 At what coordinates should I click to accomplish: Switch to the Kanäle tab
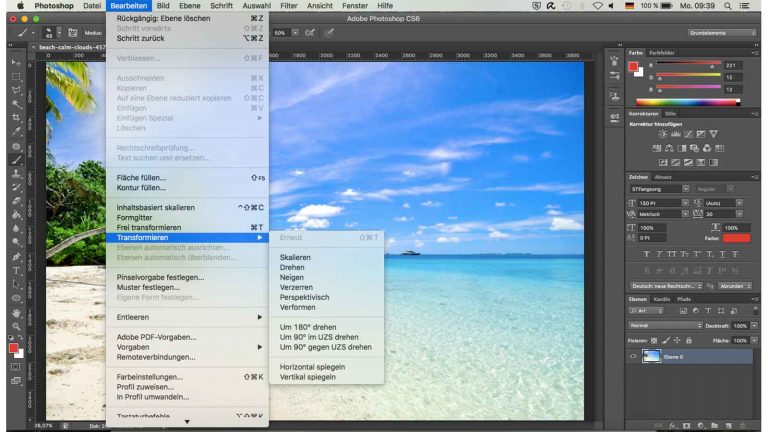661,299
